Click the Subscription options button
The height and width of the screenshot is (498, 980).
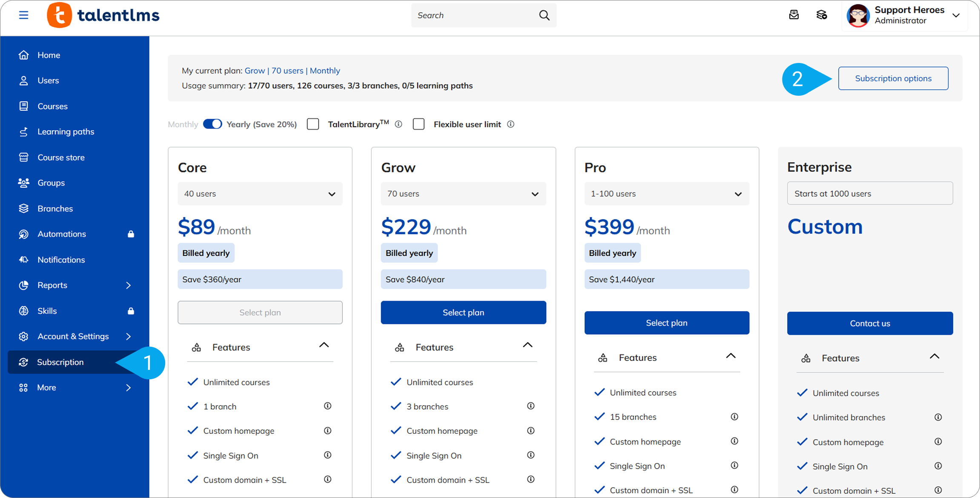point(893,78)
